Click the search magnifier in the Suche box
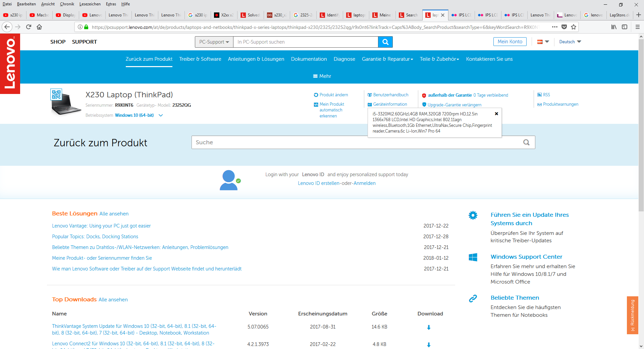Screen dimensions: 644x349 pyautogui.click(x=526, y=142)
